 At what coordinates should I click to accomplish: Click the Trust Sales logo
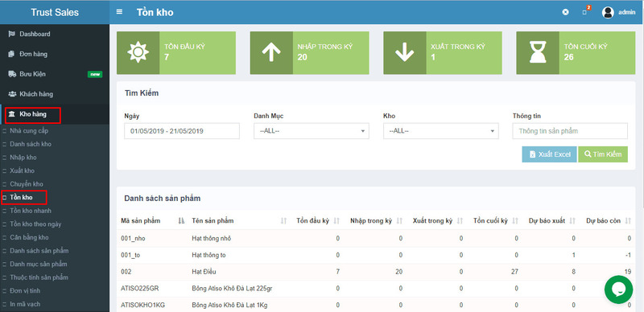coord(55,12)
